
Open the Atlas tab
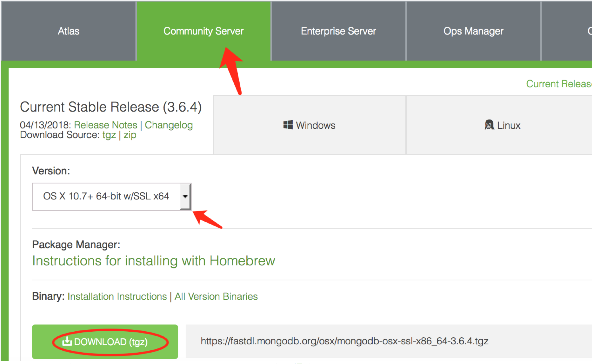(x=69, y=31)
